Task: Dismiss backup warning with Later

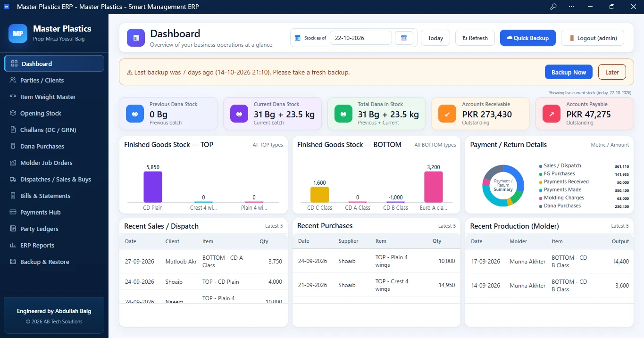Action: click(x=612, y=72)
